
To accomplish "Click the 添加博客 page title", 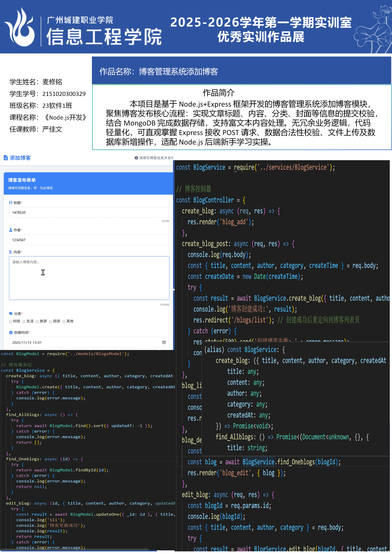I will pos(20,158).
